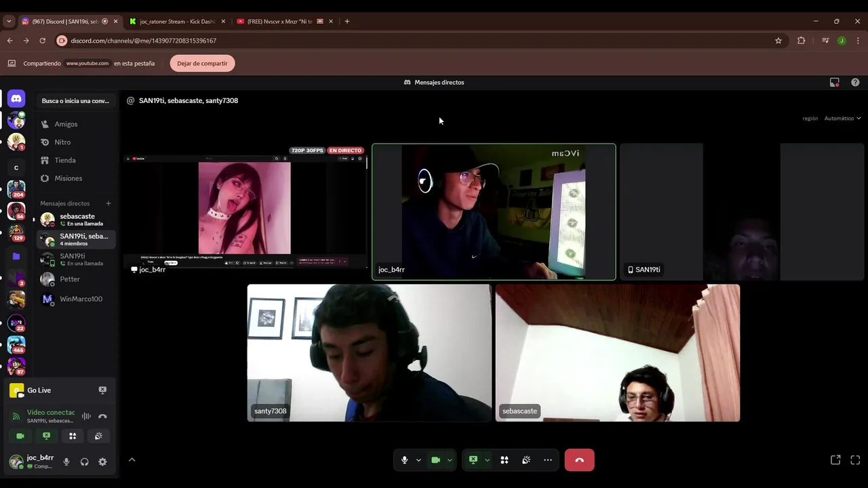Open Go Live stream panel label
This screenshot has height=488, width=868.
click(39, 390)
